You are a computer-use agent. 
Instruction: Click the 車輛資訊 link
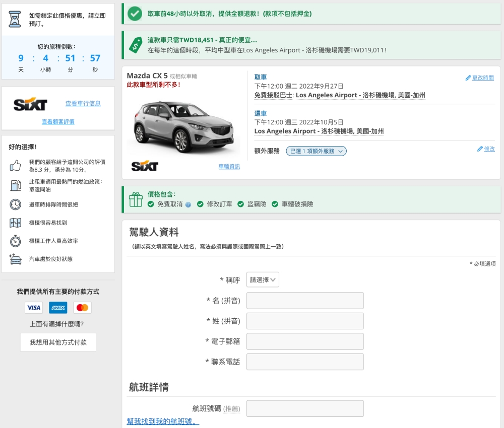pyautogui.click(x=229, y=166)
